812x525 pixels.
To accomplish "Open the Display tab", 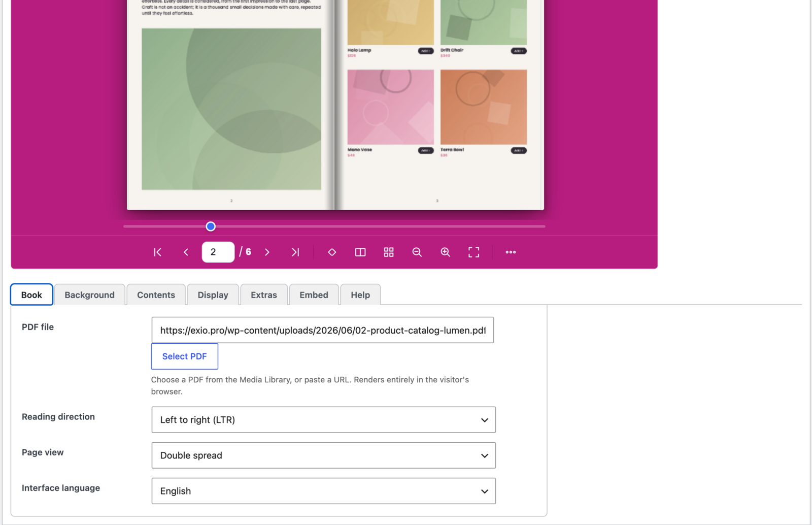I will [x=213, y=294].
